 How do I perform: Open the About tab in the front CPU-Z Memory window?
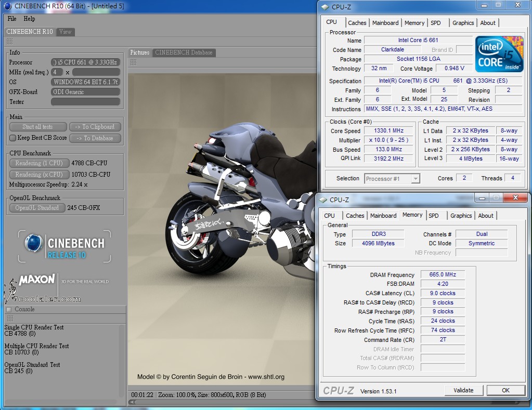[486, 216]
